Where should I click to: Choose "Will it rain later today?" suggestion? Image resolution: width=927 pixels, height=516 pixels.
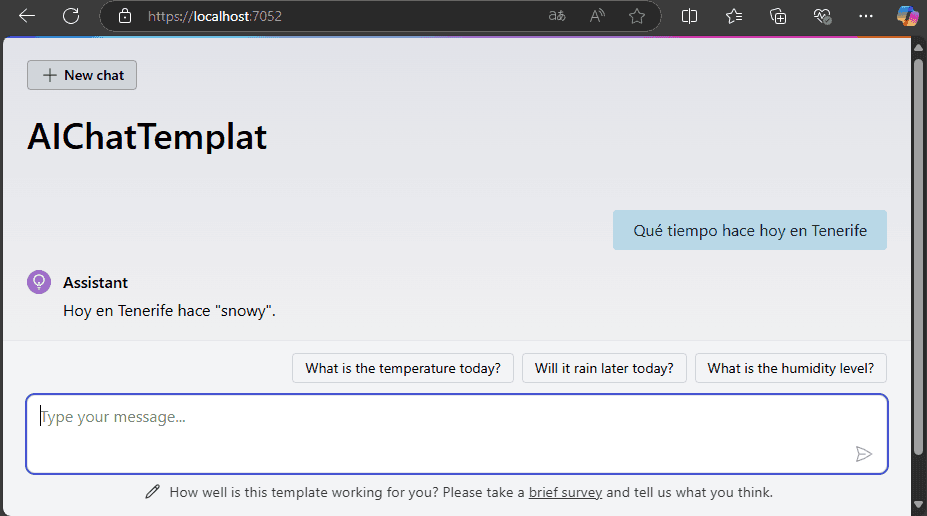click(x=604, y=368)
